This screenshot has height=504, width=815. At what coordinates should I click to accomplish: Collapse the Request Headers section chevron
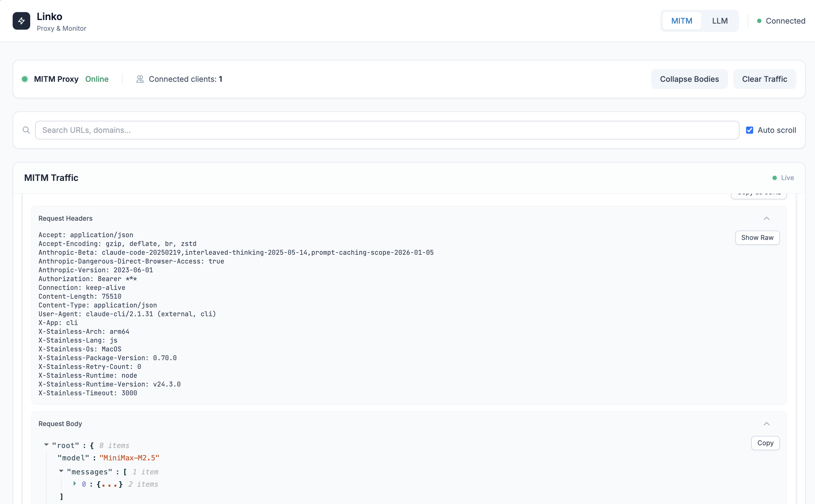tap(766, 218)
